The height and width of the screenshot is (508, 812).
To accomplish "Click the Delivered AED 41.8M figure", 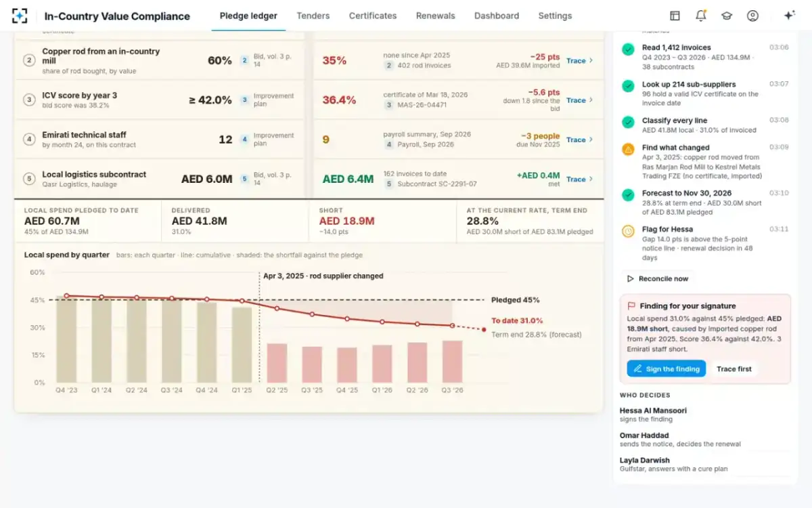I will point(199,221).
